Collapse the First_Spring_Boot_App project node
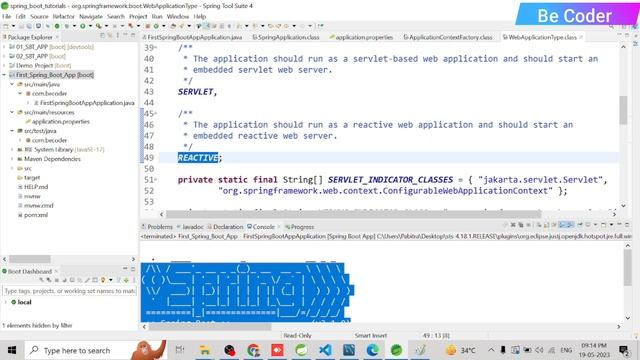The width and height of the screenshot is (640, 360). click(4, 75)
